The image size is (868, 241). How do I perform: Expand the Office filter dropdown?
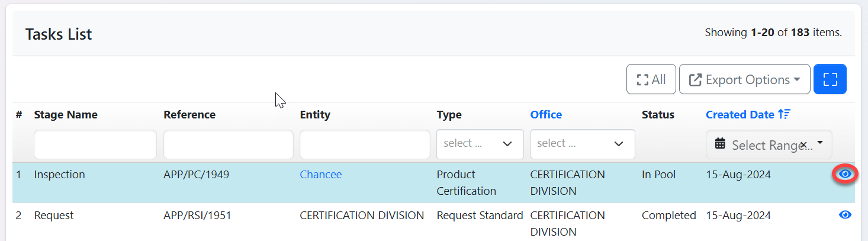pyautogui.click(x=582, y=144)
